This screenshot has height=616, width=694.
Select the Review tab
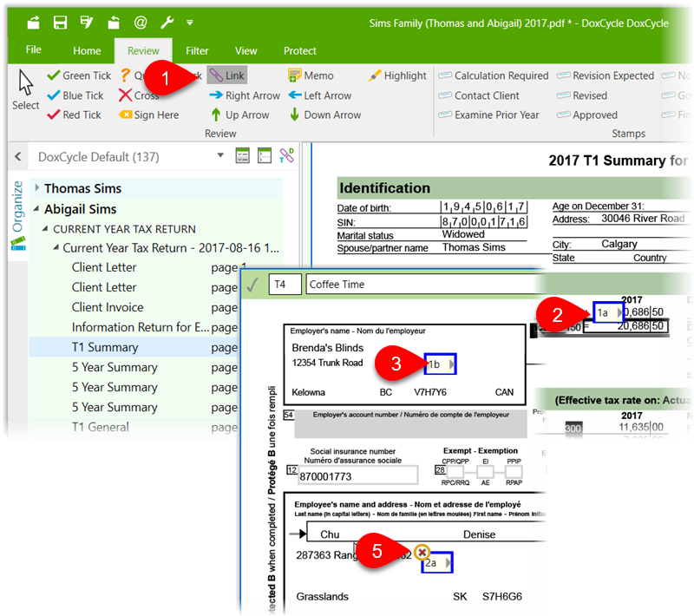(143, 51)
